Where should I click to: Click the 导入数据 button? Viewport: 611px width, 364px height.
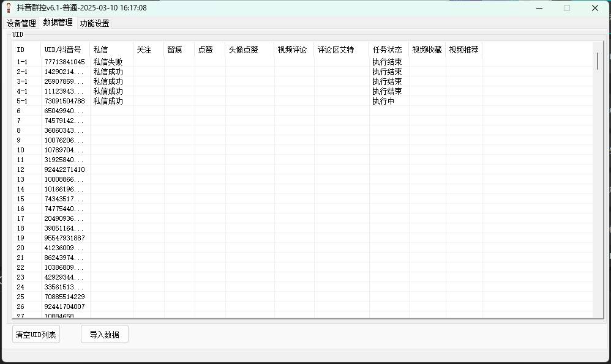[x=104, y=334]
